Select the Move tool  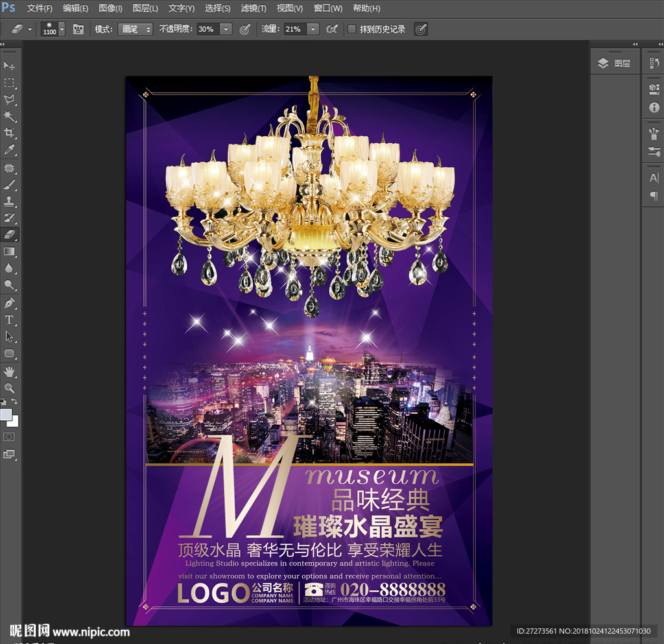point(10,66)
